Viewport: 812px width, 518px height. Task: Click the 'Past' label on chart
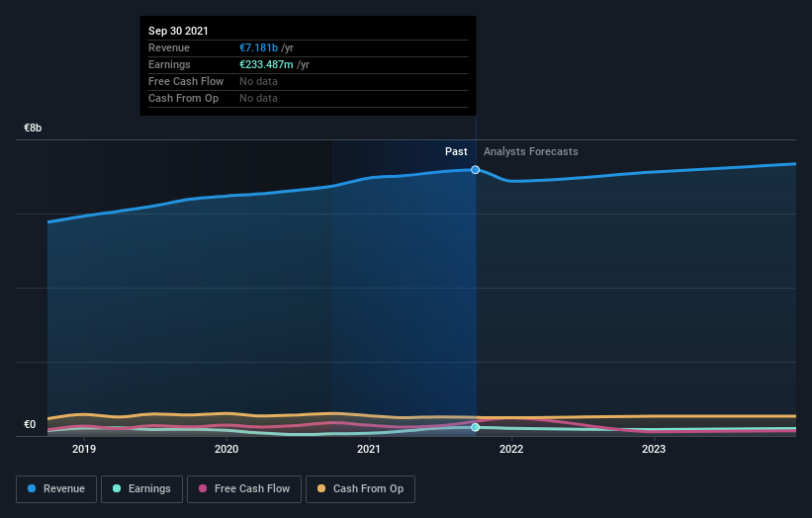point(456,151)
